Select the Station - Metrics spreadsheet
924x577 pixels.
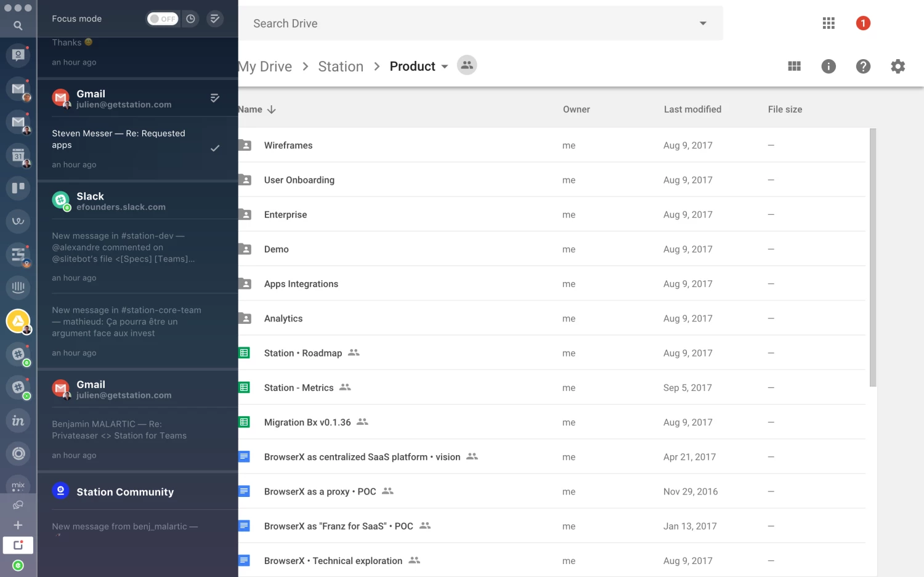pyautogui.click(x=552, y=387)
